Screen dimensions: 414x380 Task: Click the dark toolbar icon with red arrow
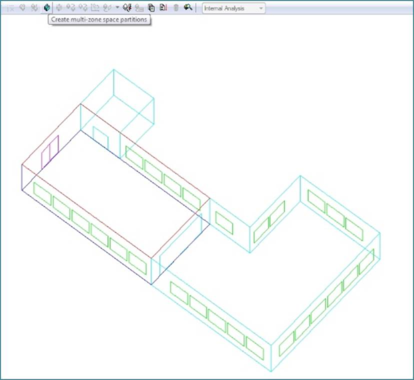click(x=127, y=7)
